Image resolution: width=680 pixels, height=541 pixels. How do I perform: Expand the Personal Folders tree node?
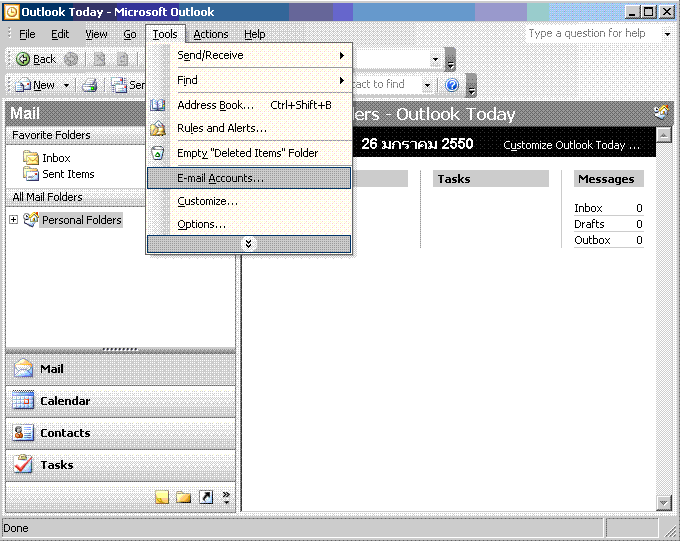[x=13, y=220]
